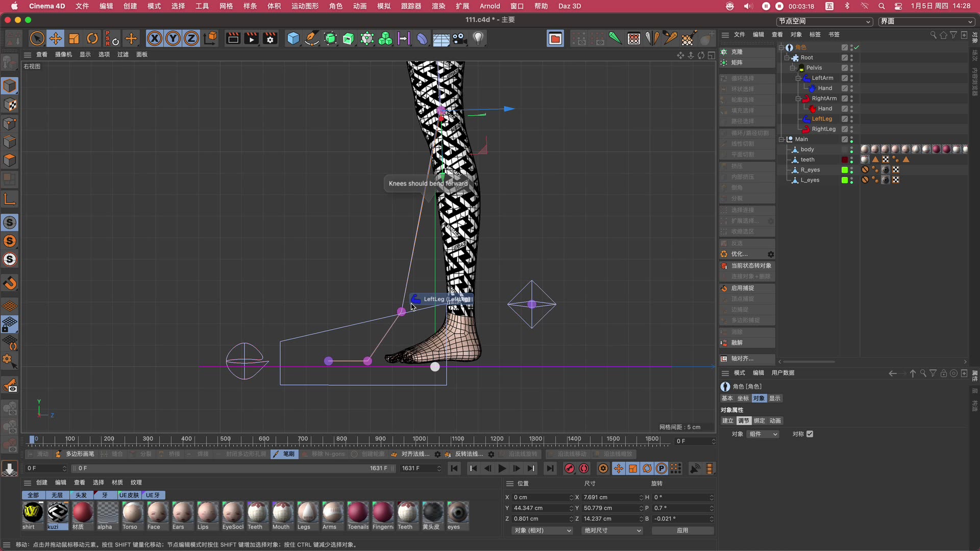Select the spline pen tool
The width and height of the screenshot is (980, 551).
pos(312,38)
